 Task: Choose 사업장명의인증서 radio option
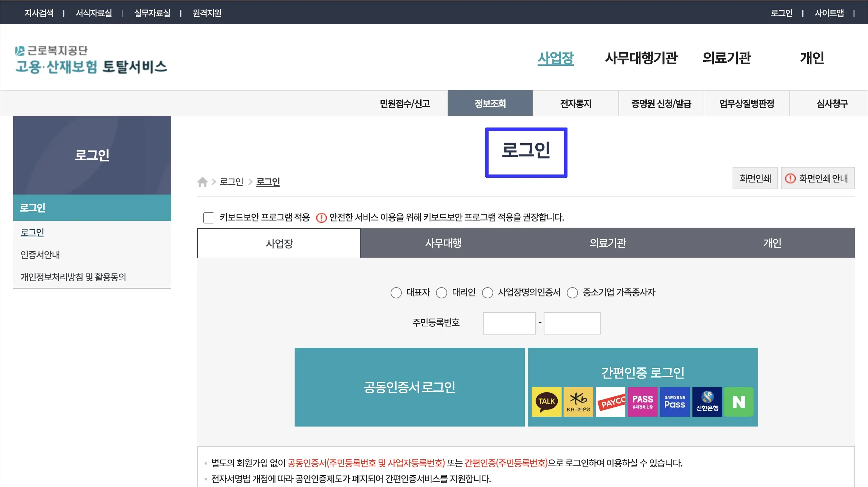487,293
